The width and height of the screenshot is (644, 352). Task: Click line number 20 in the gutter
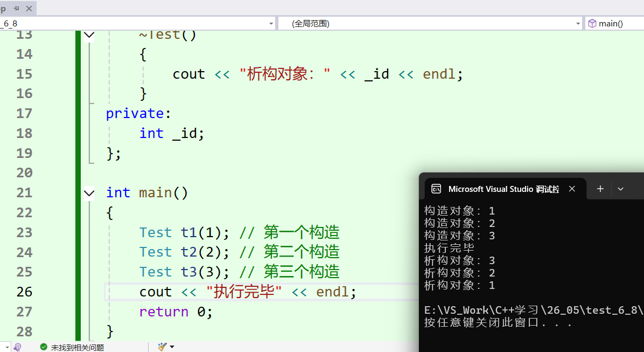pyautogui.click(x=24, y=172)
